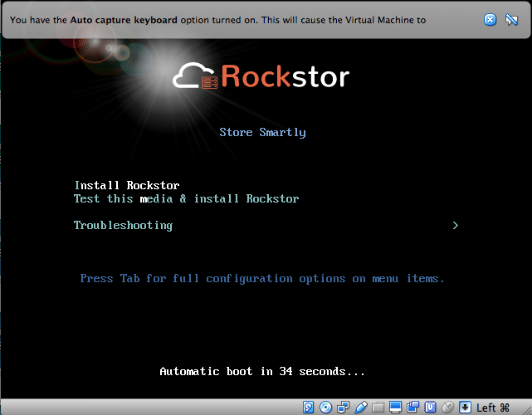Image resolution: width=532 pixels, height=415 pixels.
Task: Open the Troubleshooting submenu entry
Action: (x=123, y=225)
